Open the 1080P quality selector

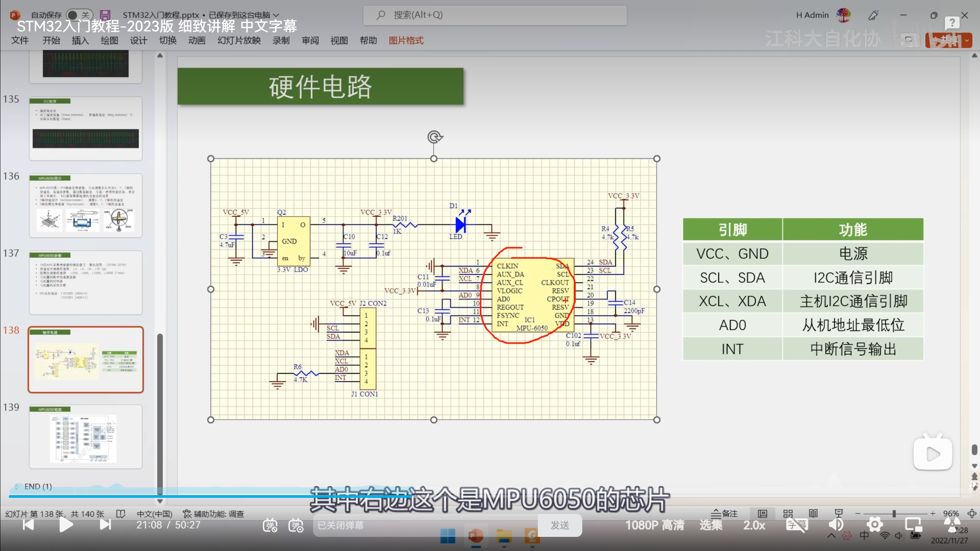click(655, 525)
